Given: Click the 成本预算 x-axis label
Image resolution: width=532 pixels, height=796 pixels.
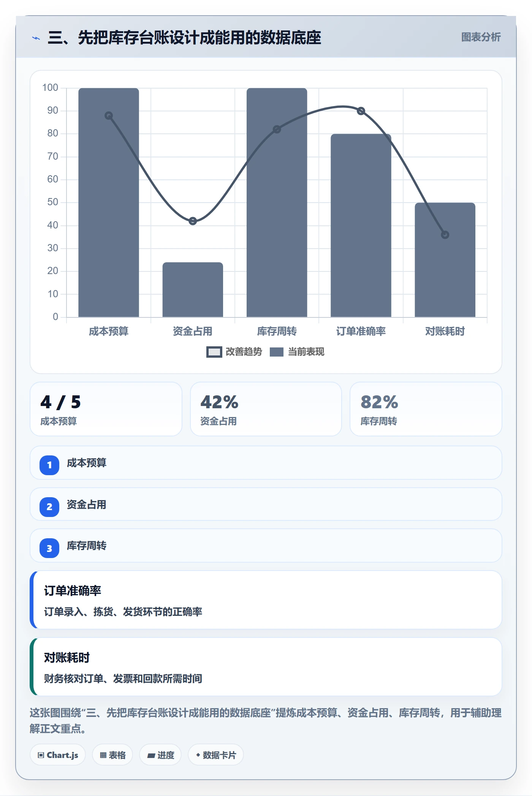Looking at the screenshot, I should 109,331.
